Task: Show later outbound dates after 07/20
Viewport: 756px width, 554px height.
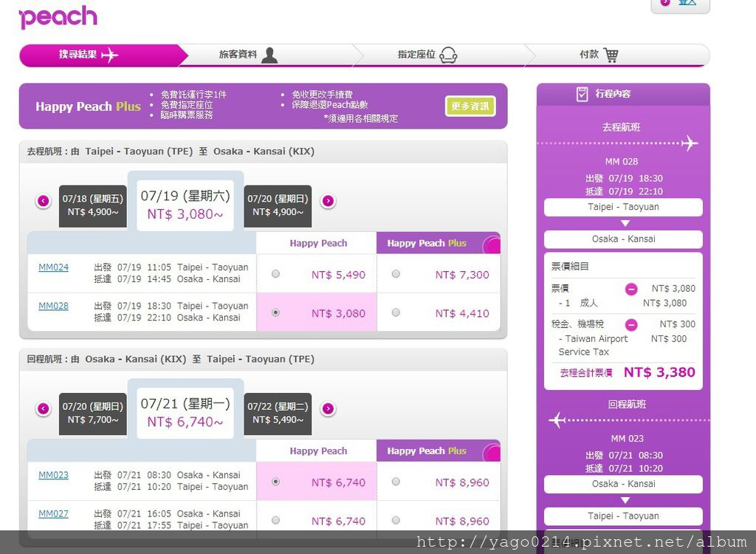Action: (x=328, y=201)
